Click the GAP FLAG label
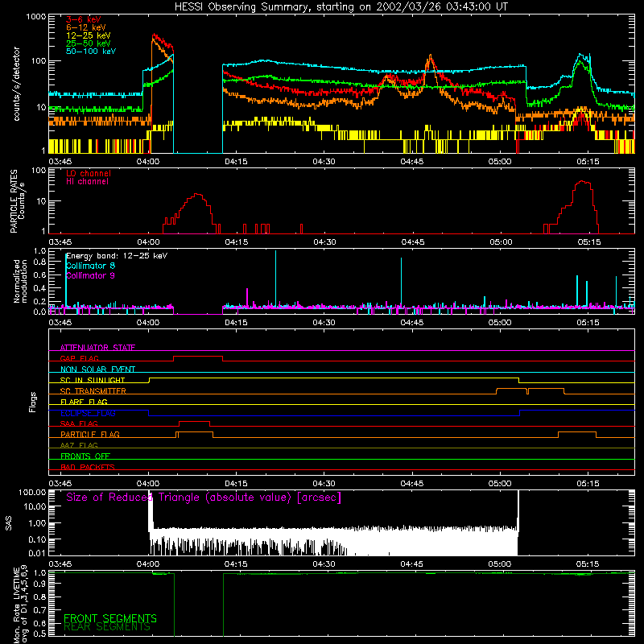This screenshot has height=644, width=644. (79, 358)
